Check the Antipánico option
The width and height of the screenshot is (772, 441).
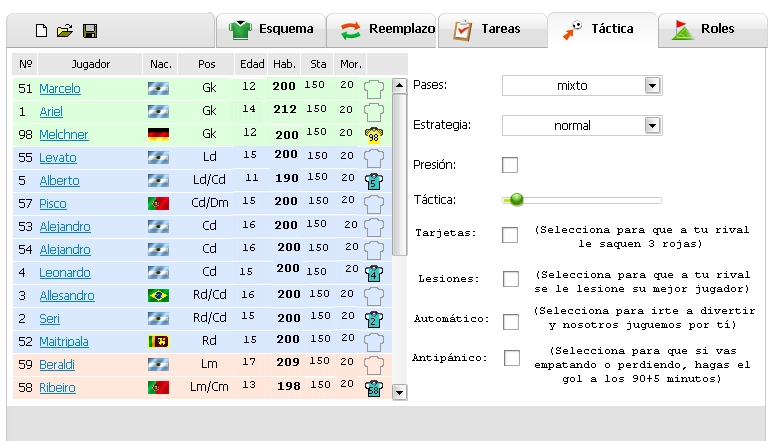click(511, 358)
